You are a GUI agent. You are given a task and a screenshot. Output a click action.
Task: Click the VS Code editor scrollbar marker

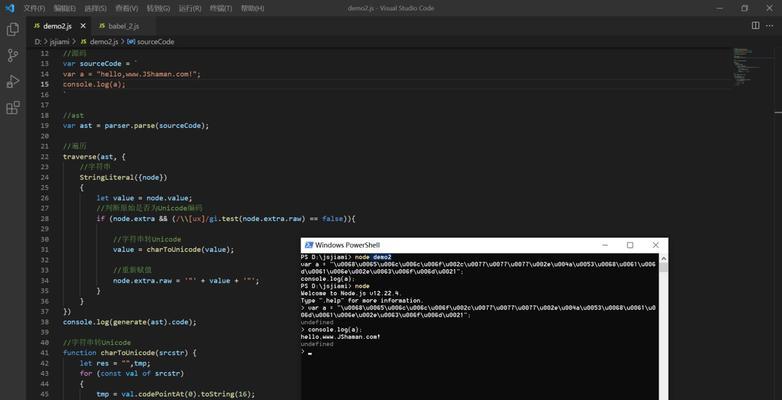click(x=779, y=112)
